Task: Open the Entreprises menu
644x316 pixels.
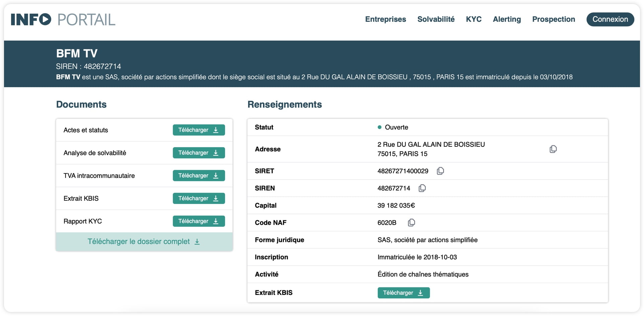Action: coord(385,19)
